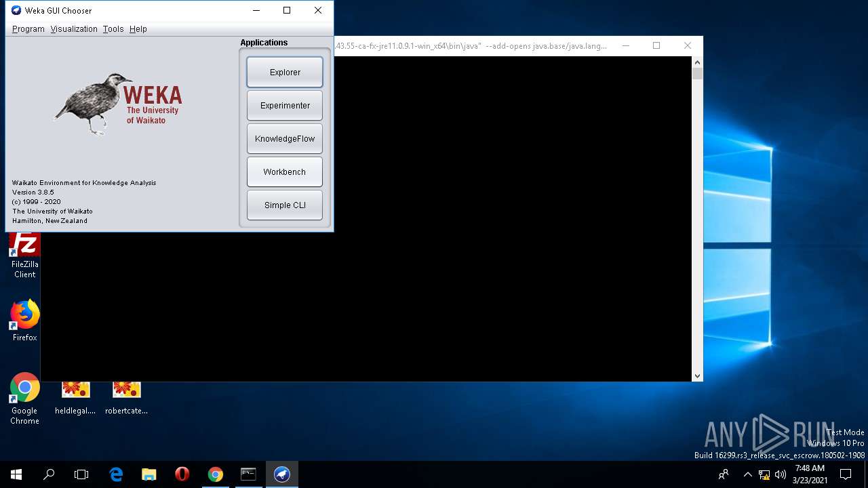Launch Microsoft Edge from taskbar

[117, 474]
